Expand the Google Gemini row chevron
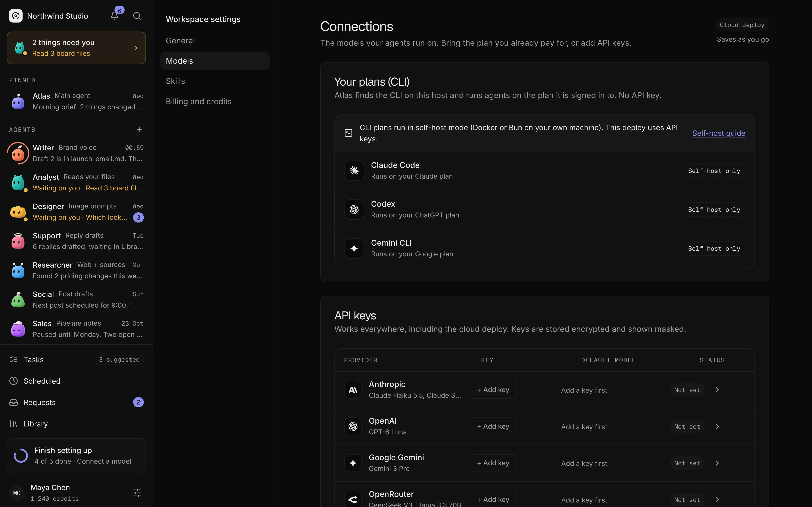 (x=717, y=463)
